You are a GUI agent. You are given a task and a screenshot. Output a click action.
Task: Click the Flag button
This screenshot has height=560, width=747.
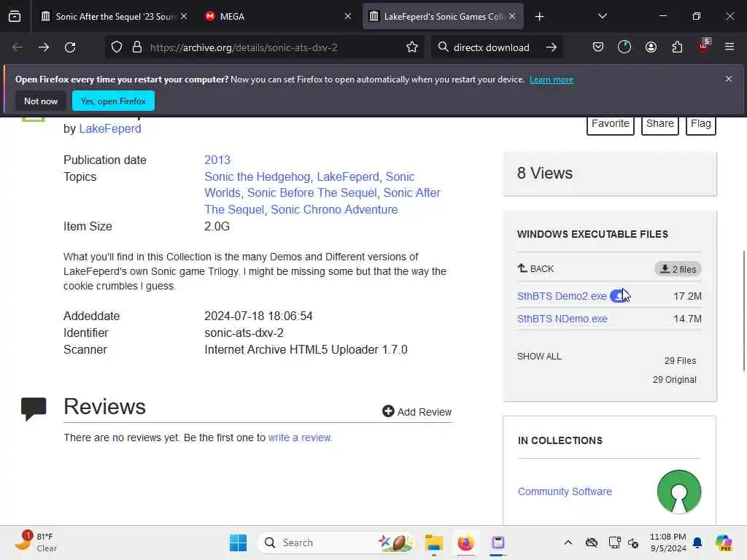pyautogui.click(x=701, y=125)
